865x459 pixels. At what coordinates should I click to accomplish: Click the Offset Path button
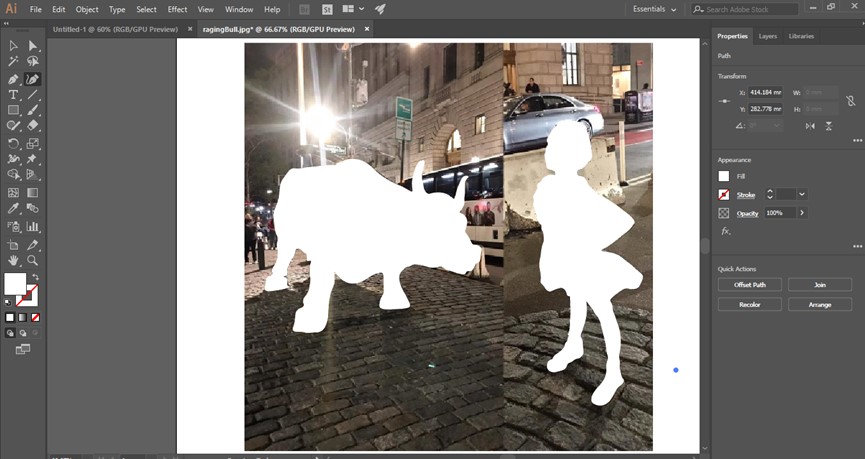click(750, 285)
